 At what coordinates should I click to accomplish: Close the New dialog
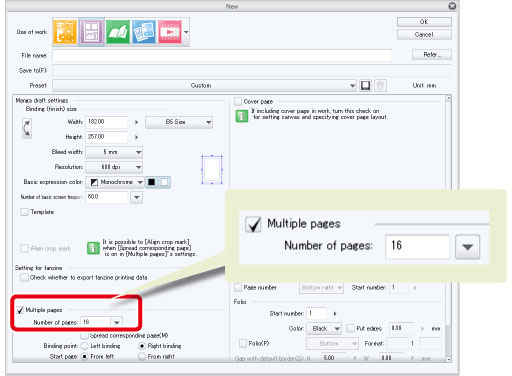[x=452, y=6]
